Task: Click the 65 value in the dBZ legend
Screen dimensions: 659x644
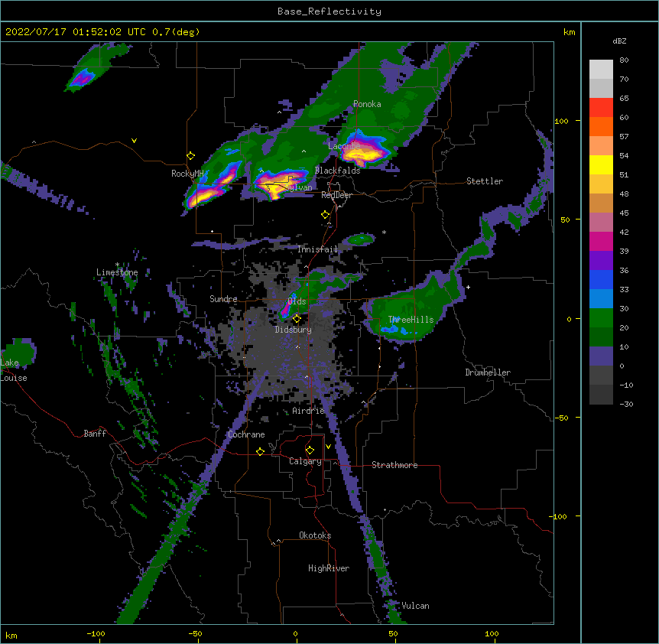Action: coord(624,99)
